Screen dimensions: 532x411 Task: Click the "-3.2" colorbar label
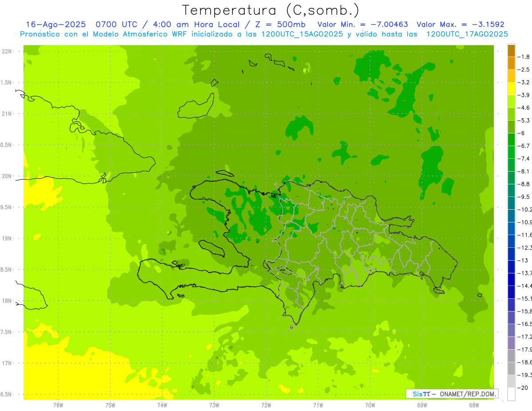524,82
